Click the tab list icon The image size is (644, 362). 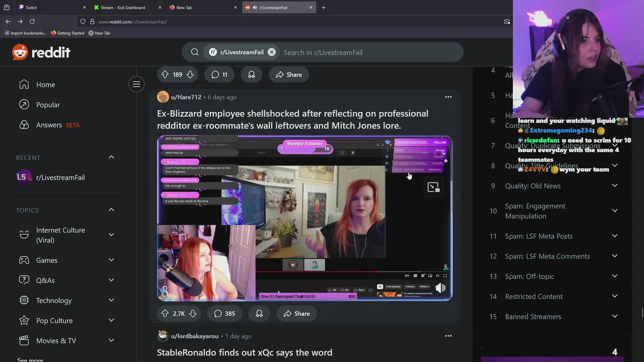[7, 8]
